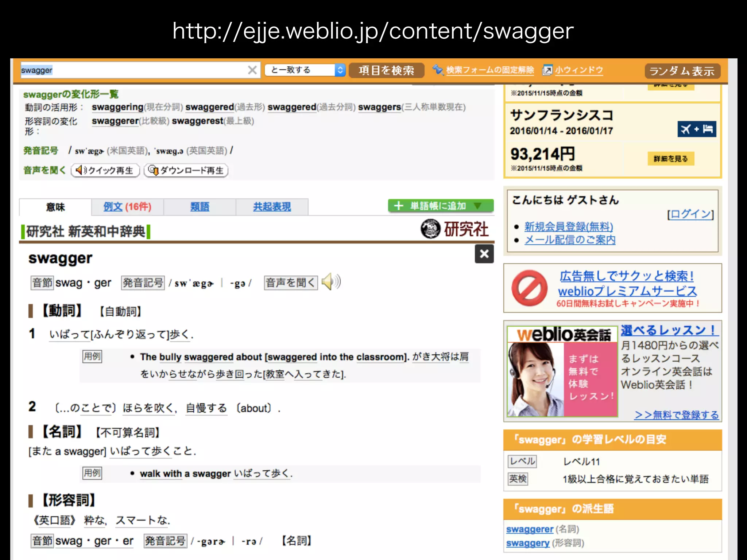
Task: Expand the 単語帳に追加 dropdown button
Action: click(x=441, y=206)
